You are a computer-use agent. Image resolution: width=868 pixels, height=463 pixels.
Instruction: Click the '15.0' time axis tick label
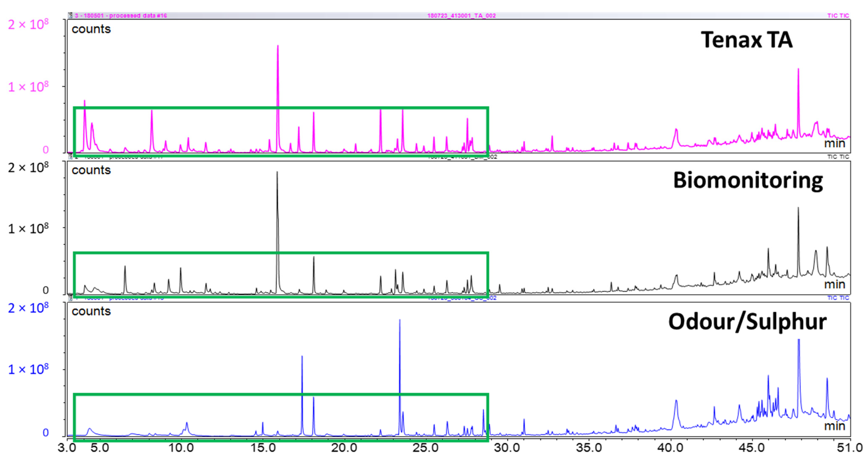pos(263,448)
